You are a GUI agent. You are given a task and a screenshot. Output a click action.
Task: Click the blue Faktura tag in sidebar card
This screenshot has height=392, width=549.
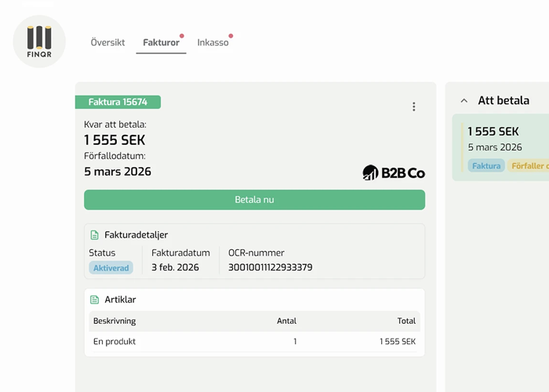[x=486, y=165]
